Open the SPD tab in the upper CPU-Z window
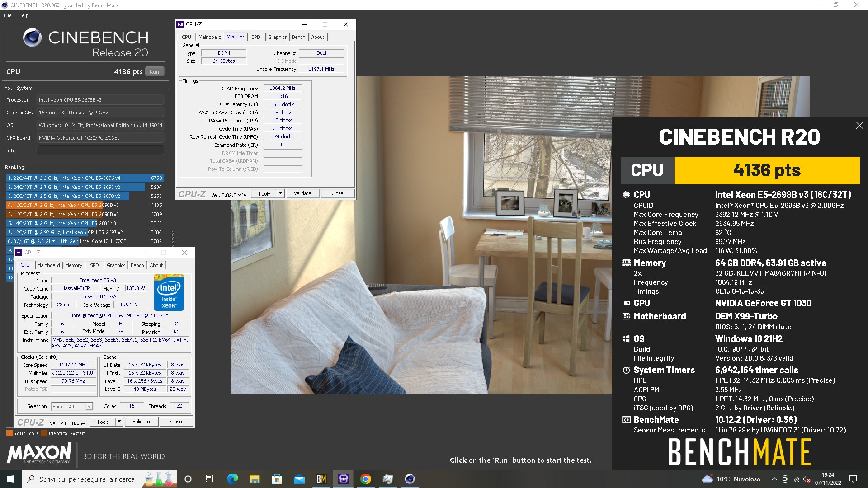 click(256, 37)
